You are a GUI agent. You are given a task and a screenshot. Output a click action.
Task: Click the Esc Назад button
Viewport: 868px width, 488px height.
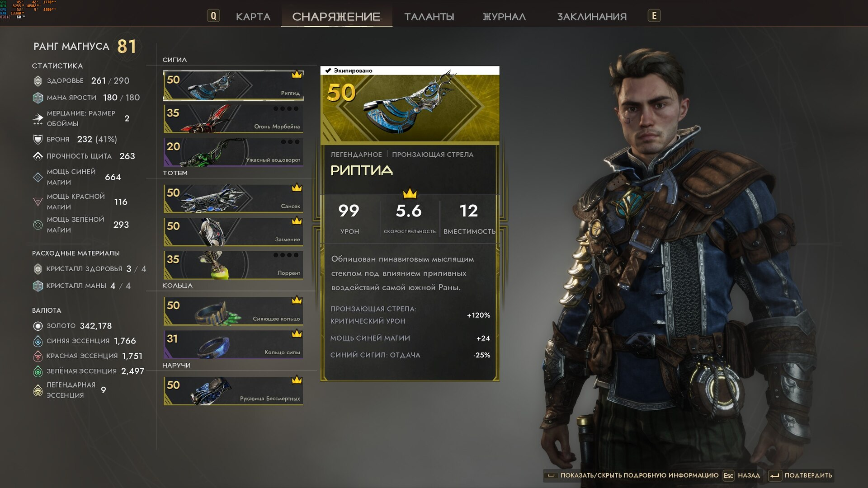741,475
